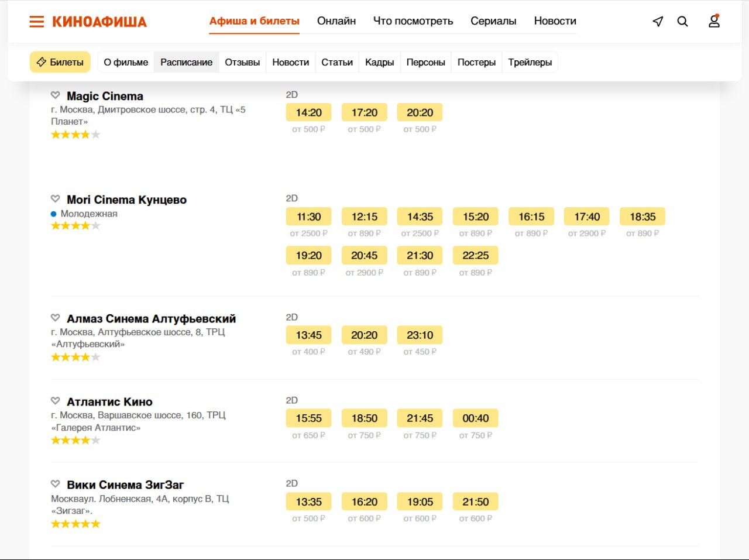Pick the 22:25 session at Mori Cinema

475,255
